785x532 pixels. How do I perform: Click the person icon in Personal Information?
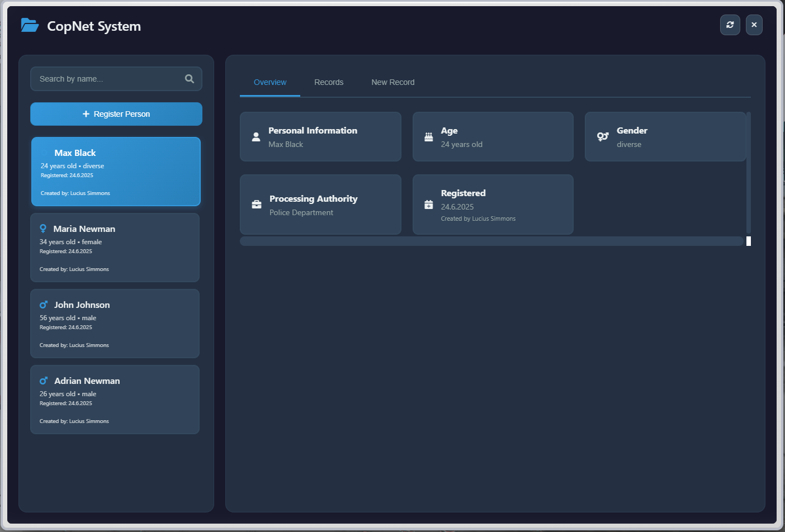[256, 137]
